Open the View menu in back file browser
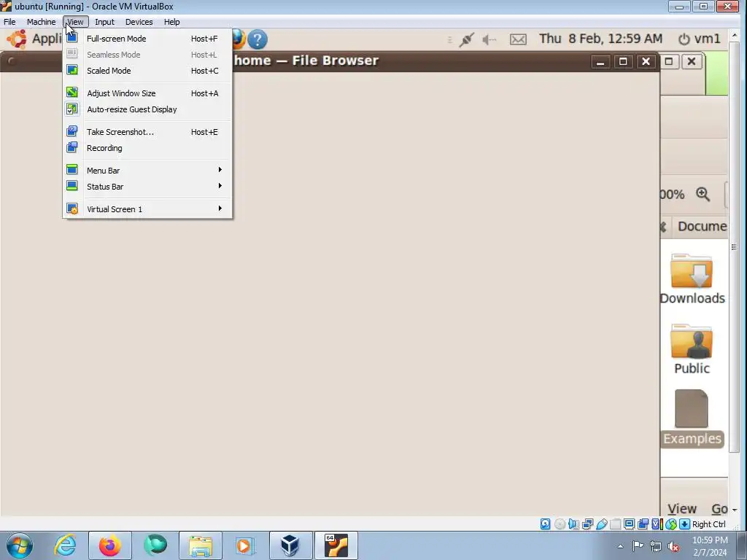The width and height of the screenshot is (747, 560). coord(682,508)
